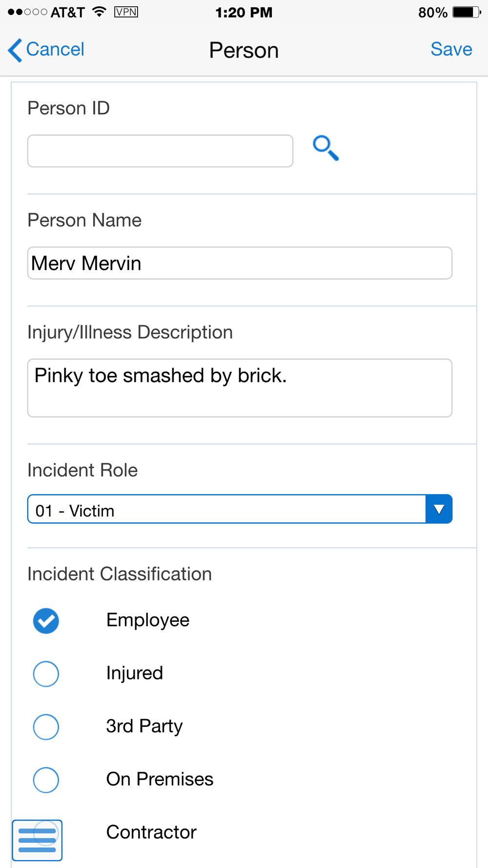The width and height of the screenshot is (488, 868).
Task: Open the hamburger menu icon
Action: (x=37, y=840)
